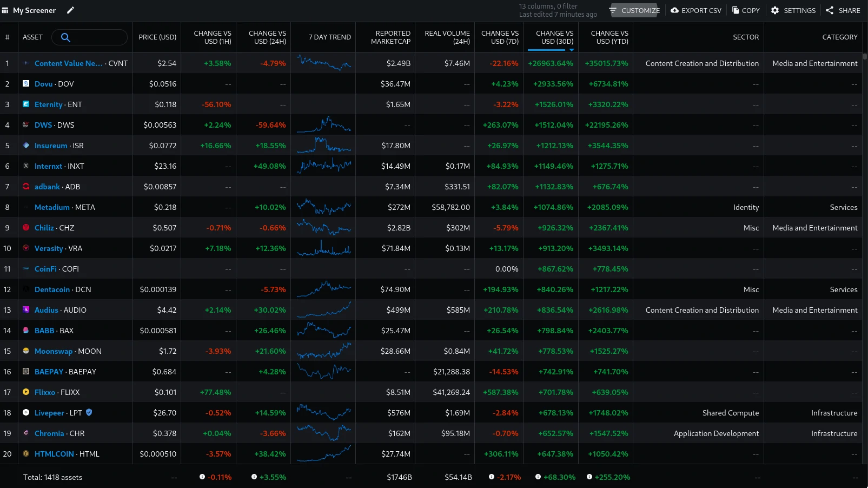
Task: Click the pencil icon to rename screener
Action: coord(70,10)
